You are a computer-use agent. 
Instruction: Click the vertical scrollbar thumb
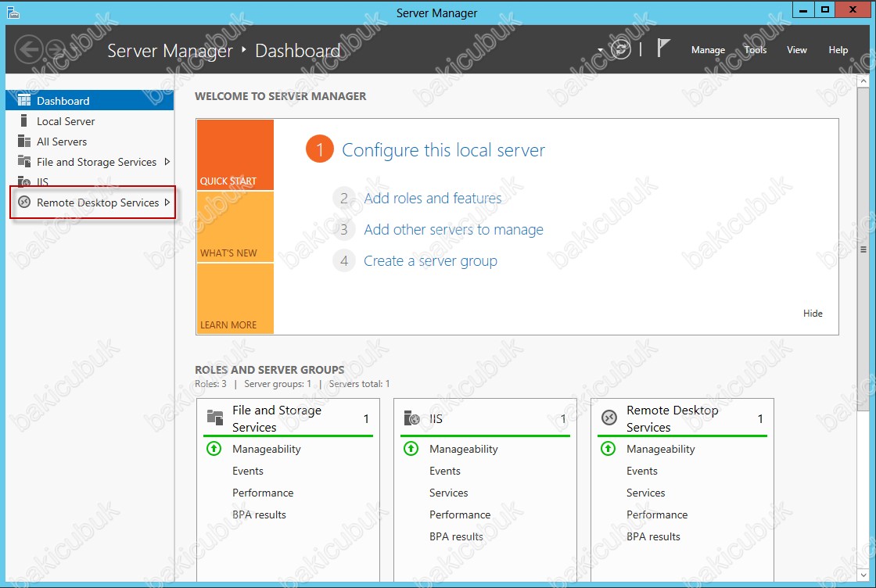click(863, 249)
